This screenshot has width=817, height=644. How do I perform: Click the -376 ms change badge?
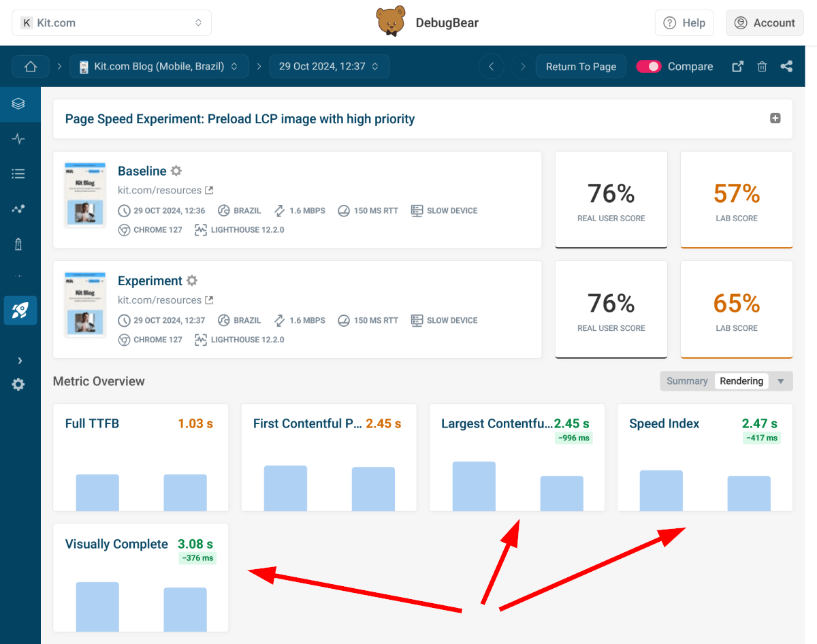[197, 558]
